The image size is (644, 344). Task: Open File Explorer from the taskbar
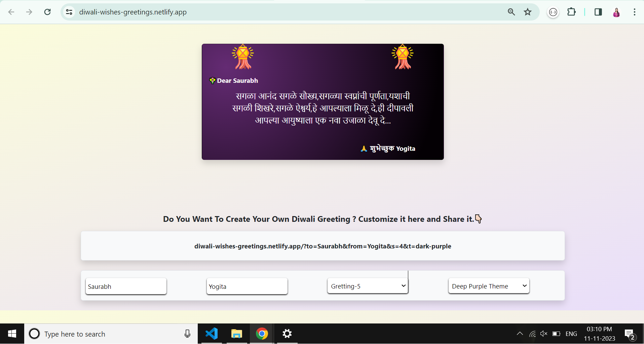tap(236, 334)
